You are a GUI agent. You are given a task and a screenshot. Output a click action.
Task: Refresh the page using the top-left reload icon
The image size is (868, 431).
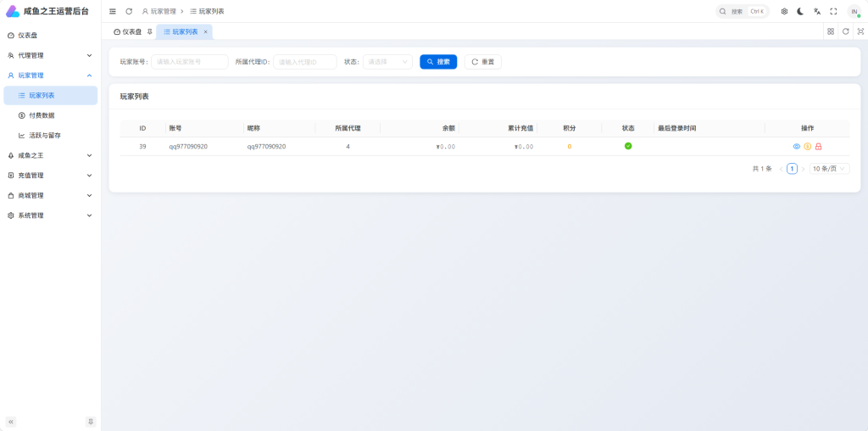(x=129, y=11)
